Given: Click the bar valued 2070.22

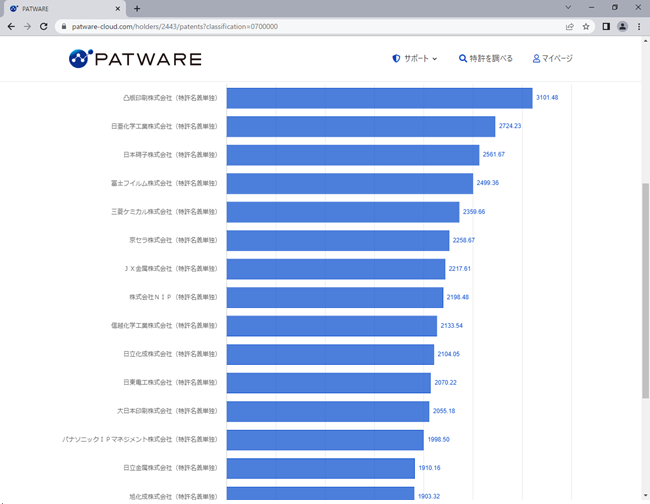Looking at the screenshot, I should [329, 383].
